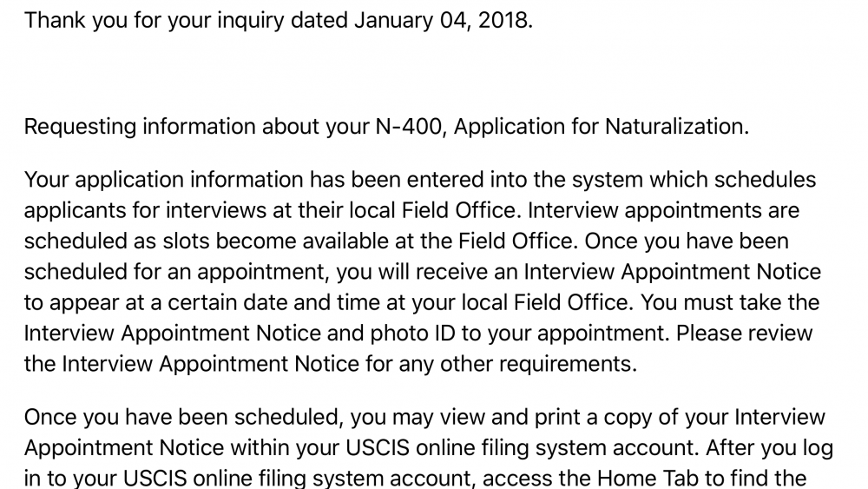Viewport: 868px width, 489px height.
Task: Click the words Please review
Action: click(745, 334)
